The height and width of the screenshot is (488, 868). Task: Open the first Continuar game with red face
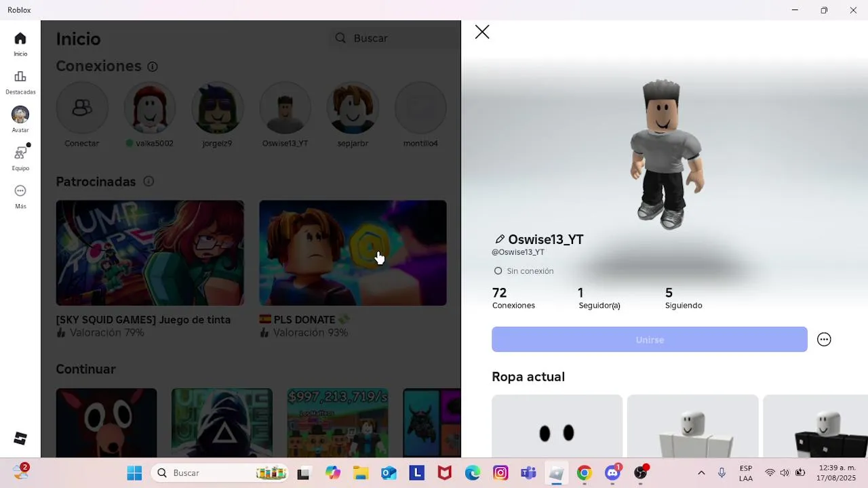106,423
